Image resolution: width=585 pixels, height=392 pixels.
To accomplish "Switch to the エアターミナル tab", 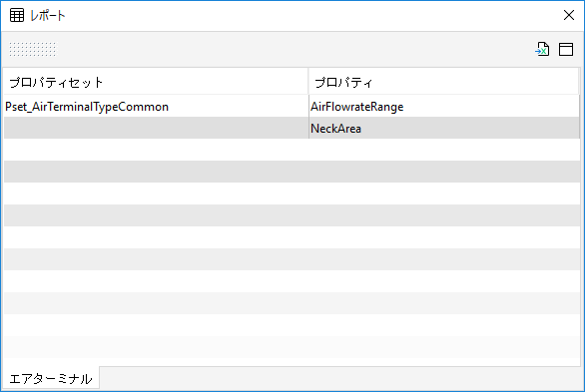I will point(51,379).
